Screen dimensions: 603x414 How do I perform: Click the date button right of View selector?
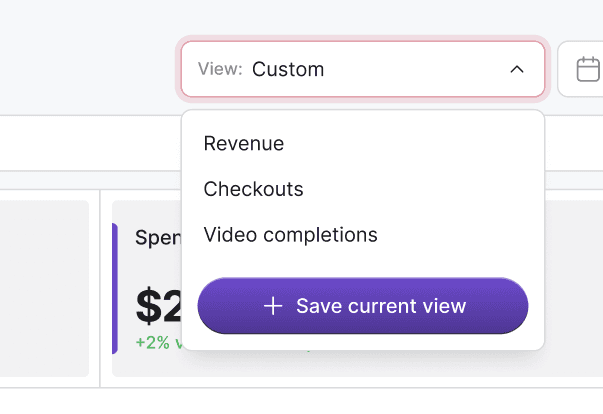[580, 69]
